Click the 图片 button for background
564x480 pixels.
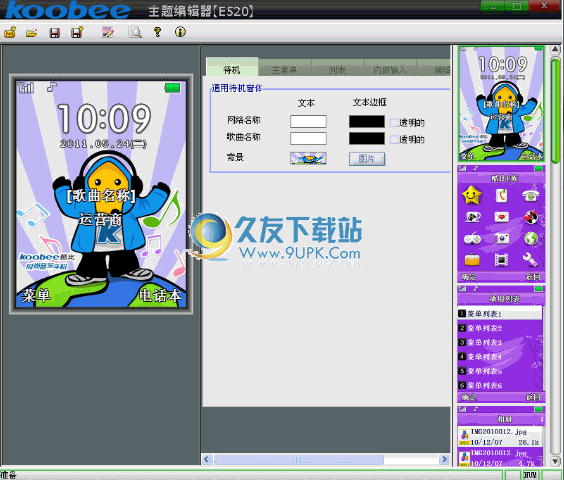(367, 159)
